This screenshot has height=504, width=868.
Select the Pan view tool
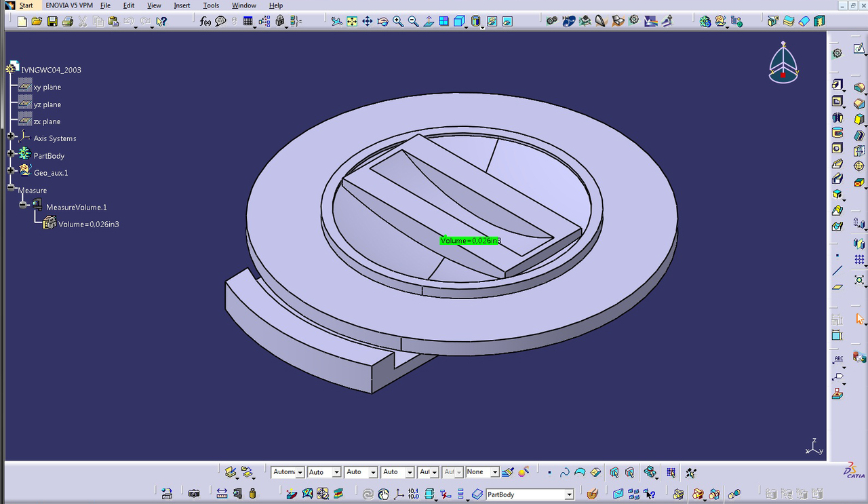[x=368, y=22]
